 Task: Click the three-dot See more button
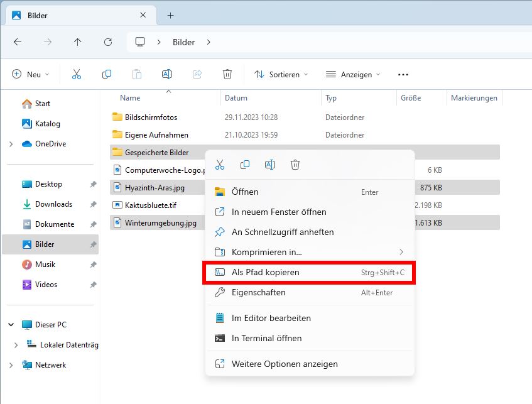[403, 74]
